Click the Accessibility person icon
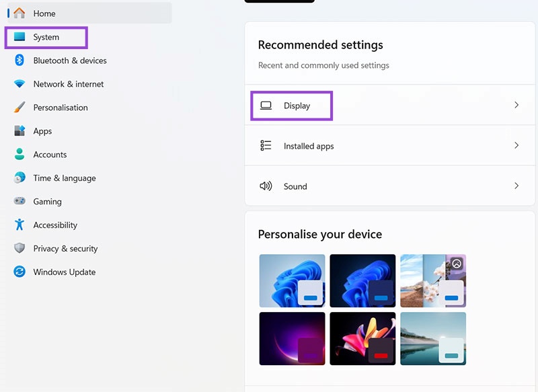This screenshot has height=392, width=538. point(19,225)
